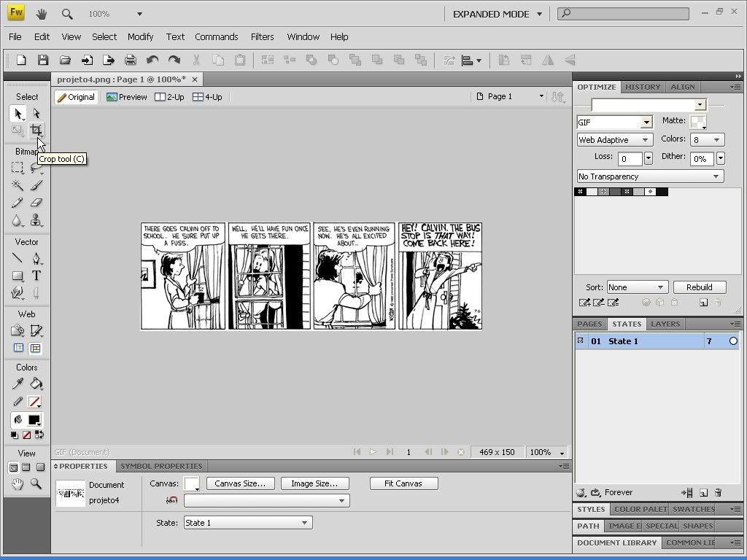
Task: Open the Colors count dropdown
Action: coord(708,140)
